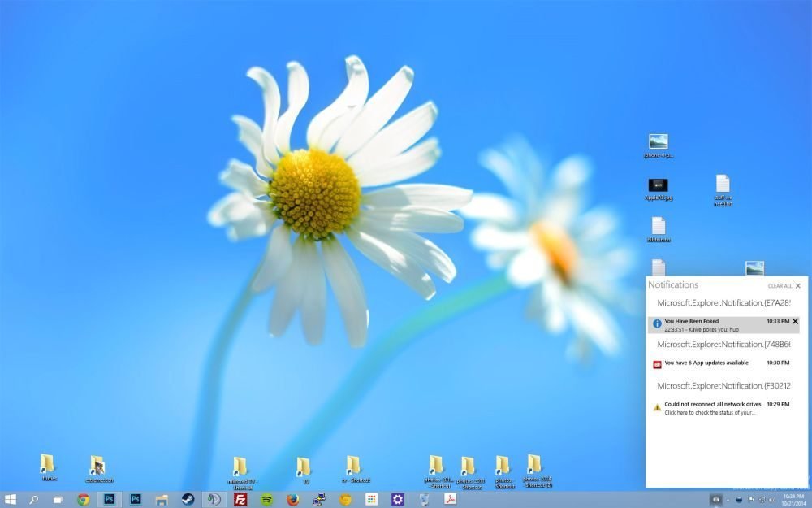Select the 10:30 PM timestamp
Viewport: 812px width, 508px height.
[x=778, y=363]
